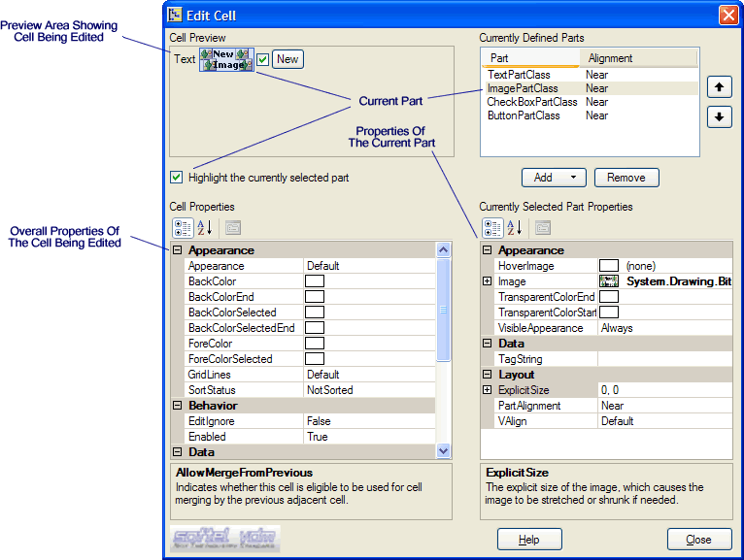Click Alphabetical sort icon in Part Properties toolbar
This screenshot has width=744, height=560.
tap(516, 228)
